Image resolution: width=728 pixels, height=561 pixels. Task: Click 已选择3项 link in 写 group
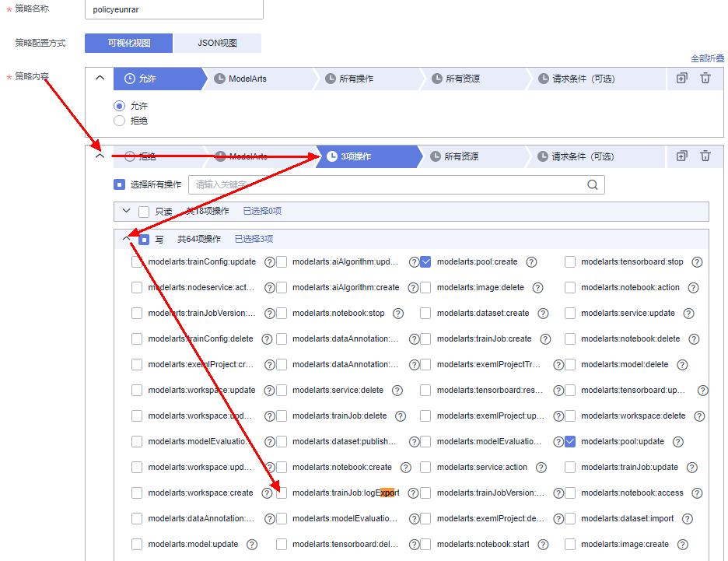pyautogui.click(x=254, y=239)
